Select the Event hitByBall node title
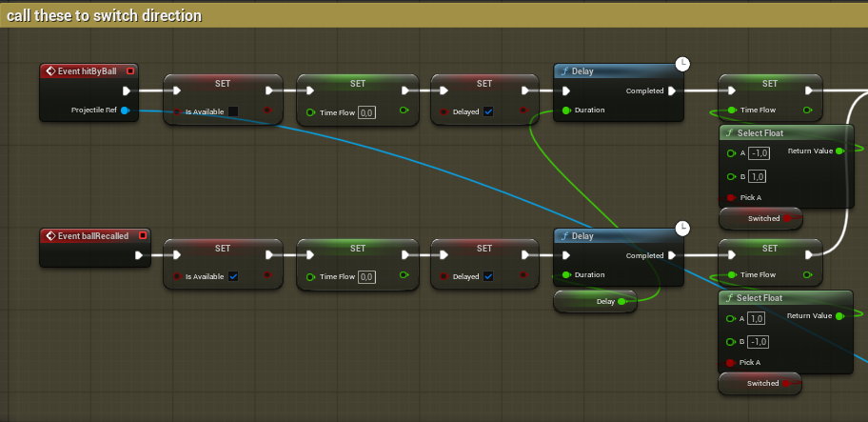The image size is (868, 422). tap(86, 71)
